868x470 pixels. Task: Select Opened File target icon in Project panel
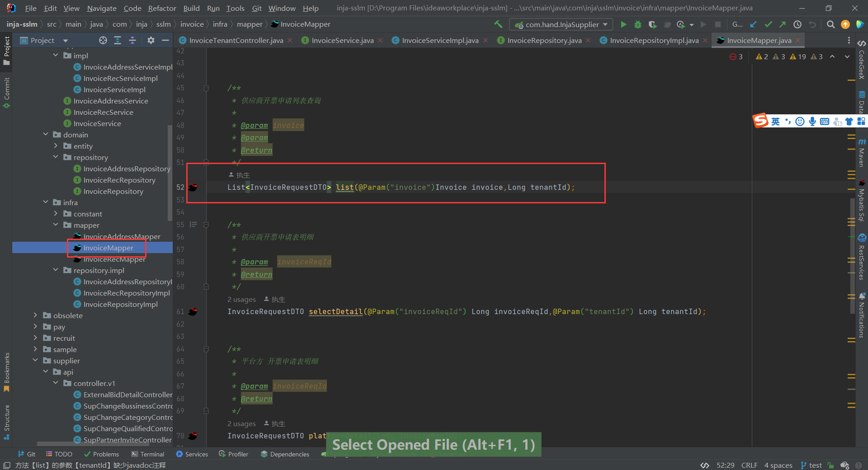click(x=103, y=40)
